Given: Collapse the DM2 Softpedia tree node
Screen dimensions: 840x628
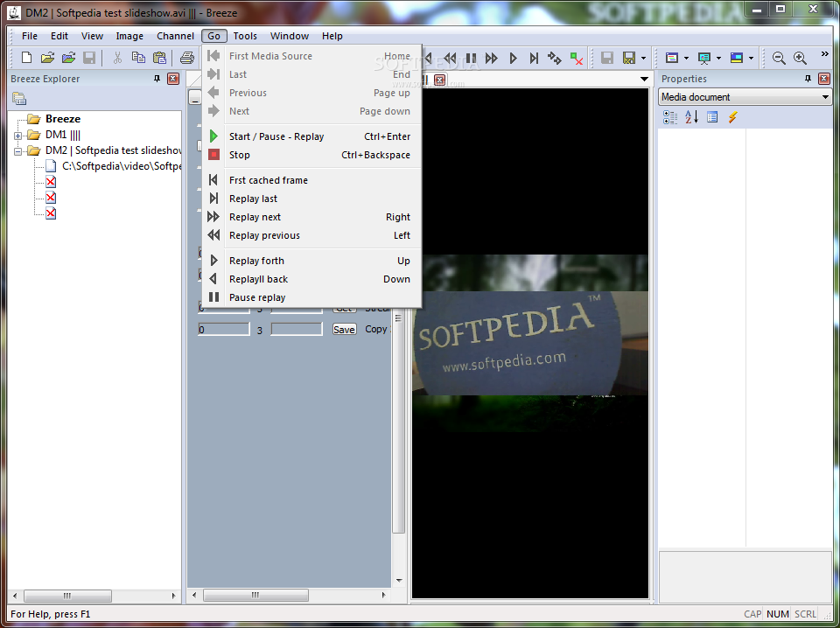Looking at the screenshot, I should [17, 151].
